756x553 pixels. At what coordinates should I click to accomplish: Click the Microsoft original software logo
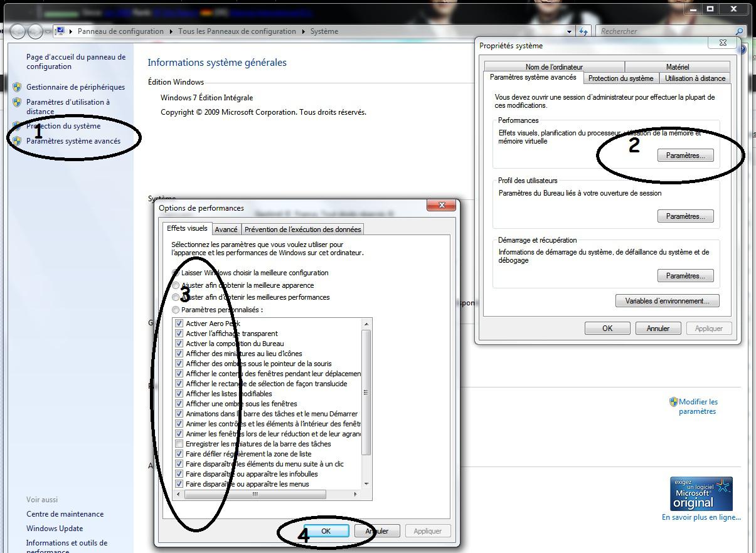pyautogui.click(x=701, y=494)
